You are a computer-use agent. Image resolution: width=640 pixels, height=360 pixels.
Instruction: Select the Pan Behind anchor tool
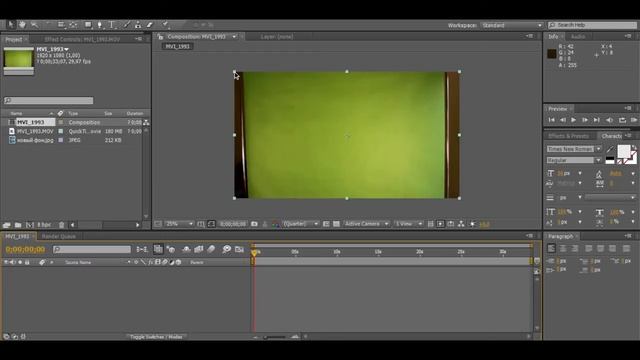(x=73, y=25)
